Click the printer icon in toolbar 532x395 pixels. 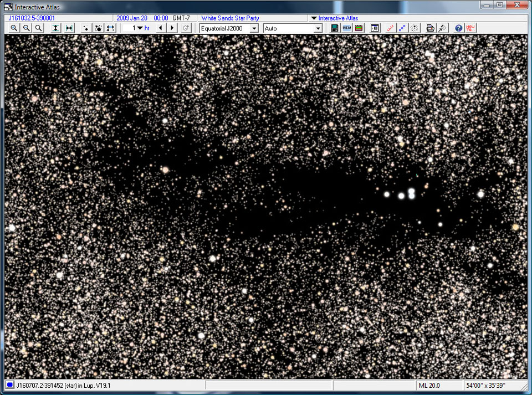(430, 28)
